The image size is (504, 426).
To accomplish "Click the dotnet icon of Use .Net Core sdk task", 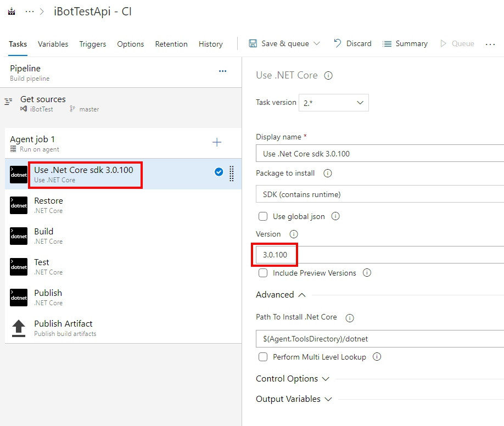I will pyautogui.click(x=19, y=175).
